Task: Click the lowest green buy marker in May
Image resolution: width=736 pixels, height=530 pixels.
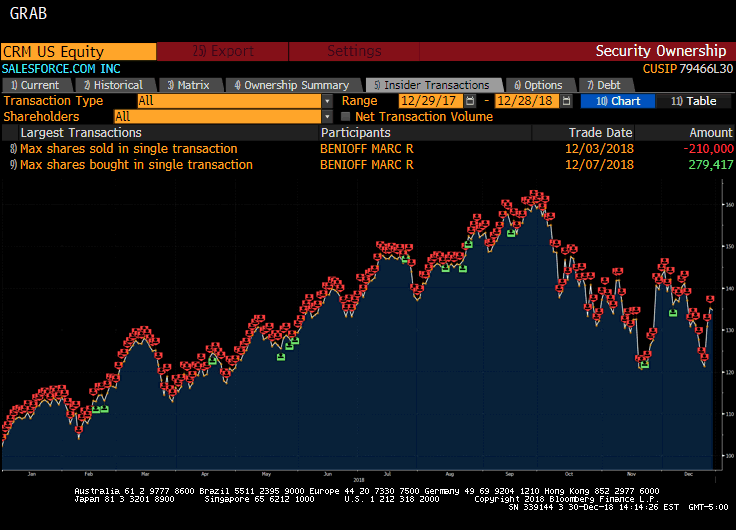Action: click(281, 357)
